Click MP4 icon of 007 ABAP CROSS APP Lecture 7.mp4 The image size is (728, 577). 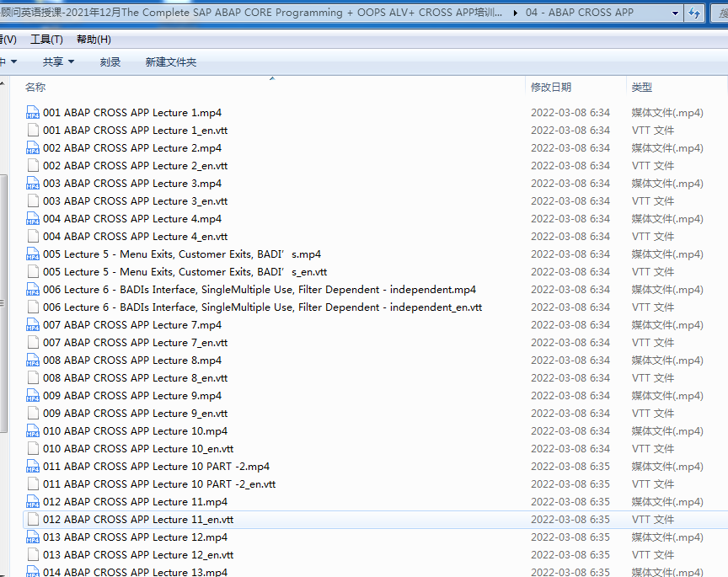[33, 325]
